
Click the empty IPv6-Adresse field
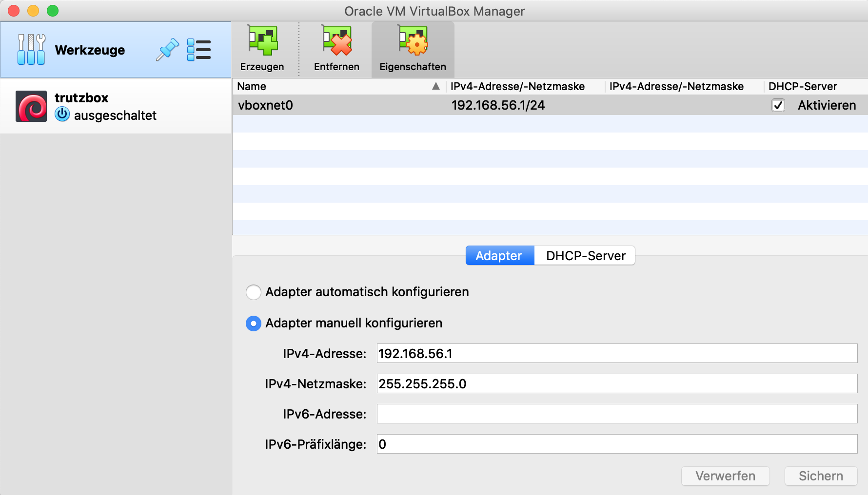coord(616,414)
